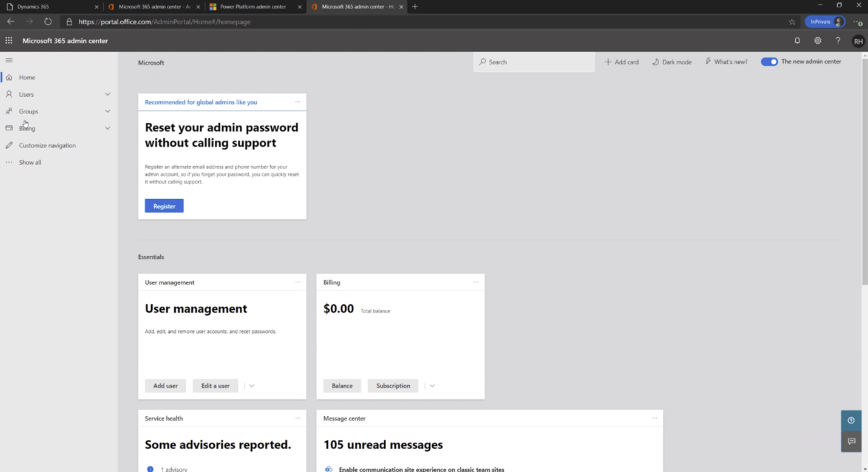The height and width of the screenshot is (472, 868).
Task: Enable Dark mode
Action: pos(671,62)
